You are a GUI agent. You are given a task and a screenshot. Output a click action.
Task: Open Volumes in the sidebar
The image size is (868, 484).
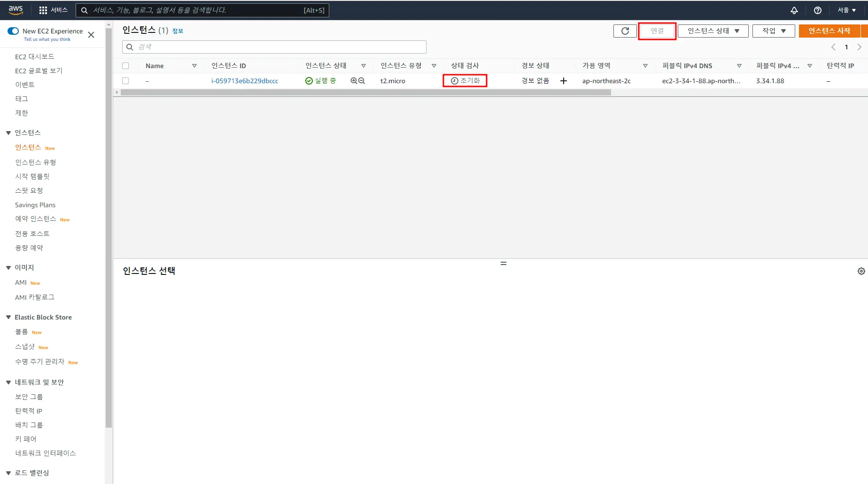22,332
